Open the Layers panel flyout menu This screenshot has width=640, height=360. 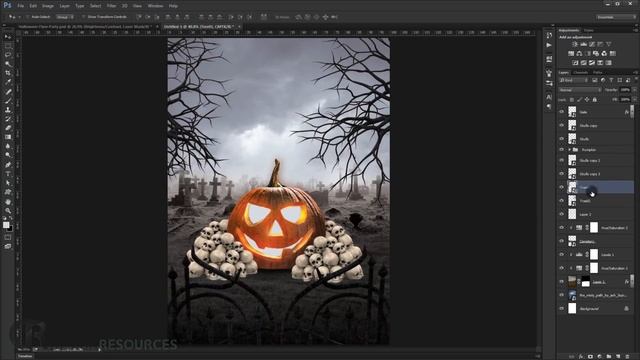[x=635, y=73]
